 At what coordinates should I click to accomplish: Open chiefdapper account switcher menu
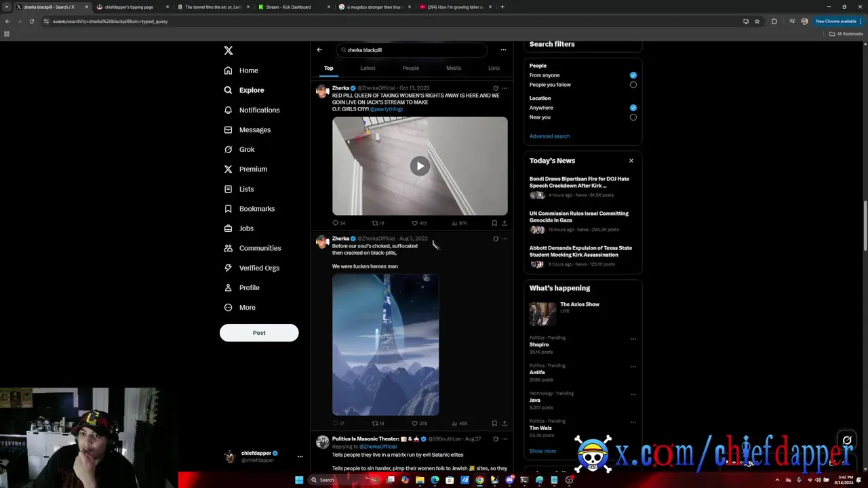263,456
